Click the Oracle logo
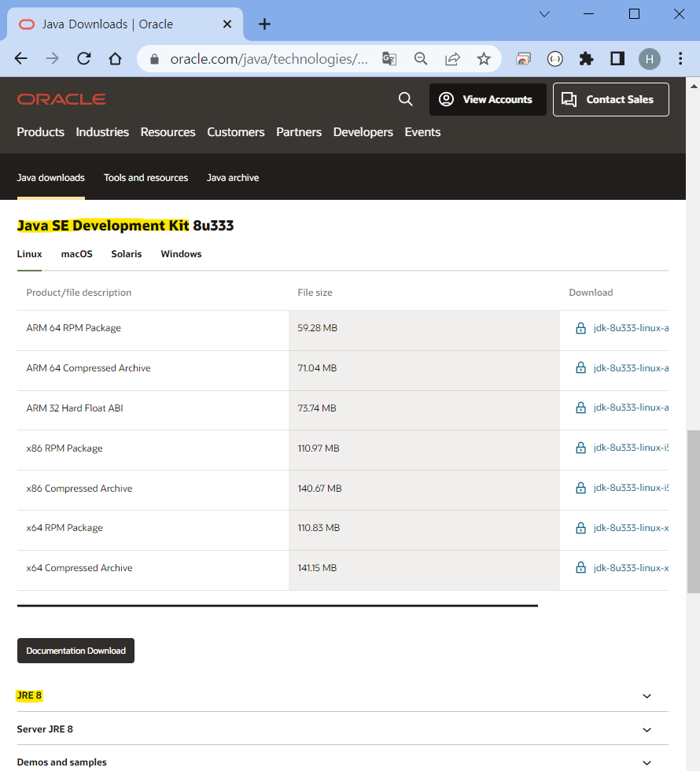700x771 pixels. pyautogui.click(x=61, y=99)
